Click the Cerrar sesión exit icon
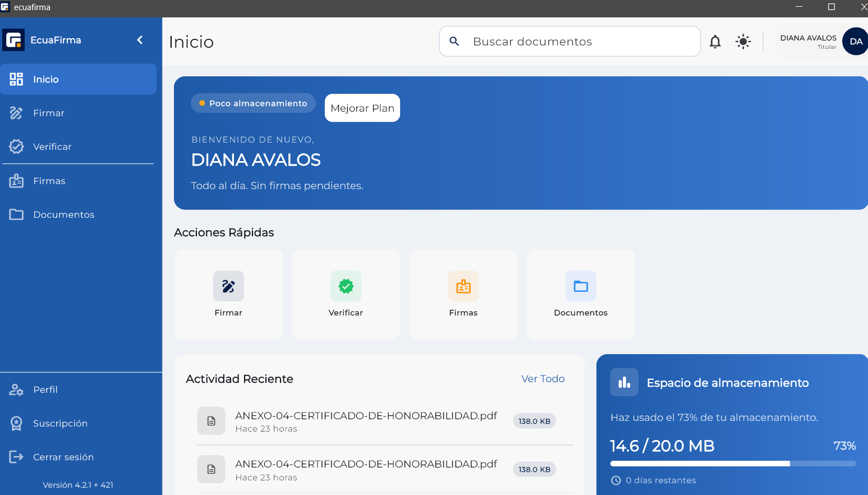This screenshot has width=868, height=495. pos(16,457)
